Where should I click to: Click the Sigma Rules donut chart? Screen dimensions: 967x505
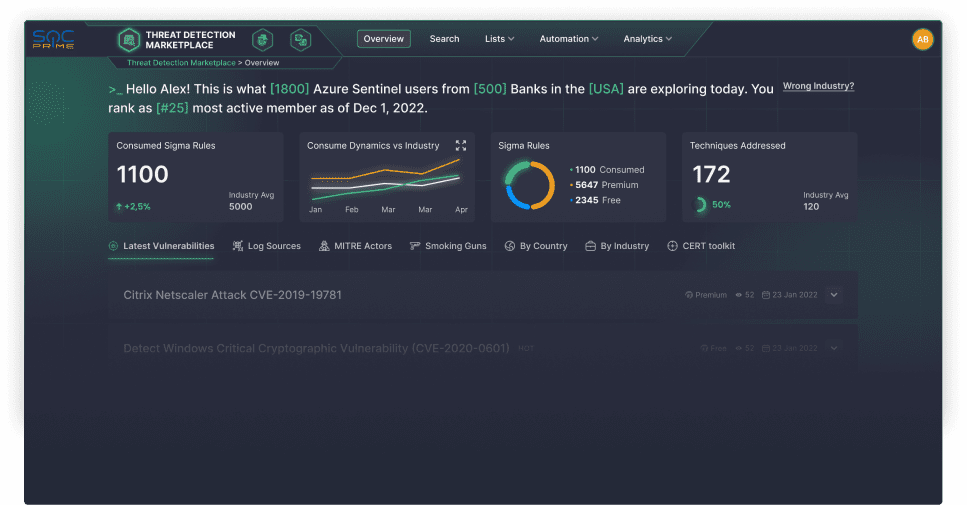point(530,185)
